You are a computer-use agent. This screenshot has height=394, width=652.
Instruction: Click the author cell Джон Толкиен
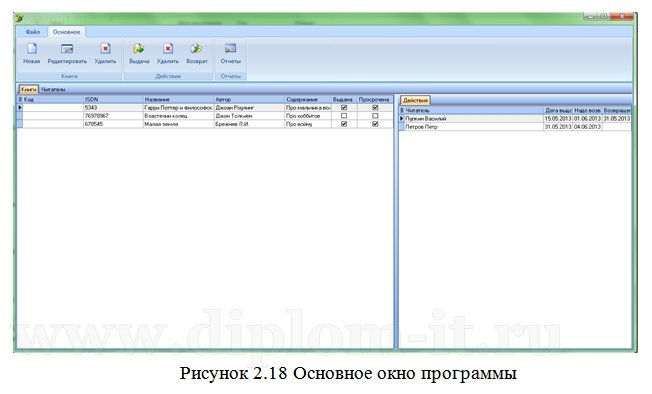coord(249,116)
